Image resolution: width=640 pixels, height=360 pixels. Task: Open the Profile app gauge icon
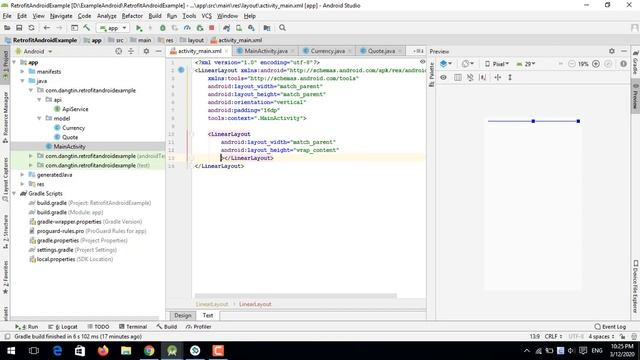tap(187, 28)
